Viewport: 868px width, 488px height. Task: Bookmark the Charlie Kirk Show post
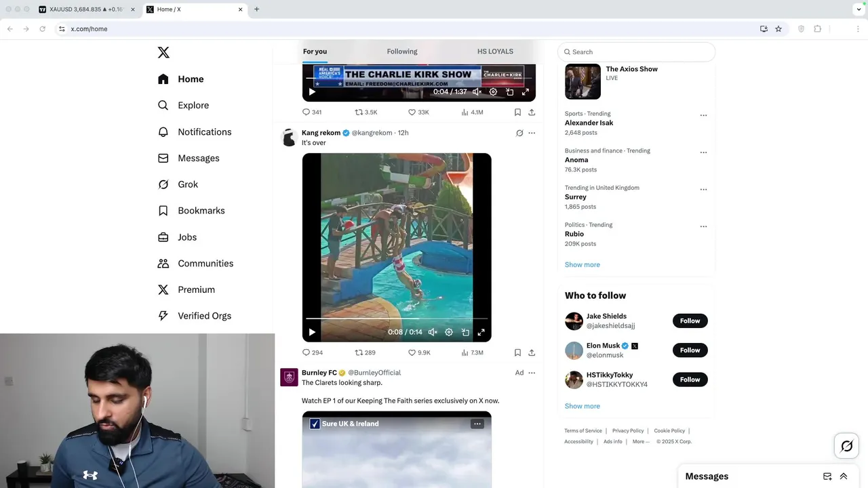(517, 112)
